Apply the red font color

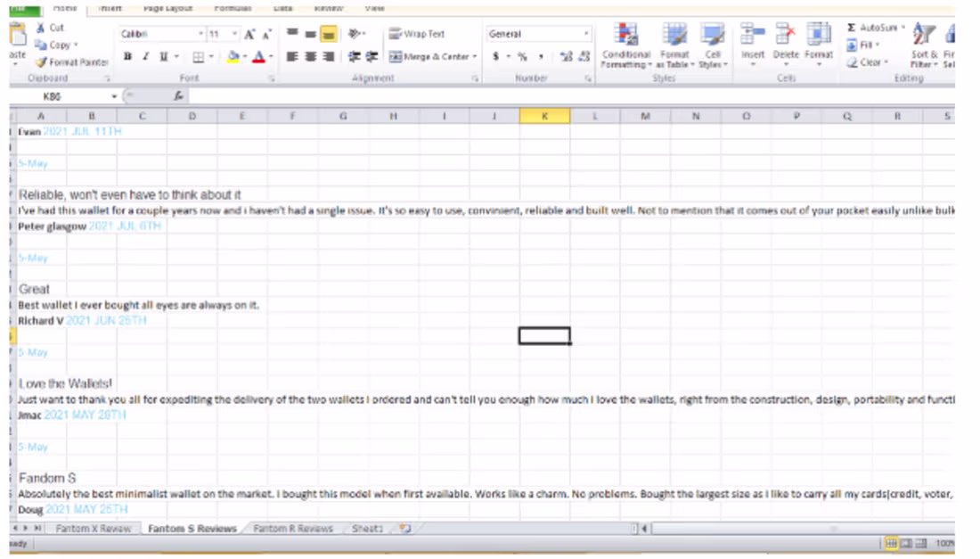pos(258,57)
